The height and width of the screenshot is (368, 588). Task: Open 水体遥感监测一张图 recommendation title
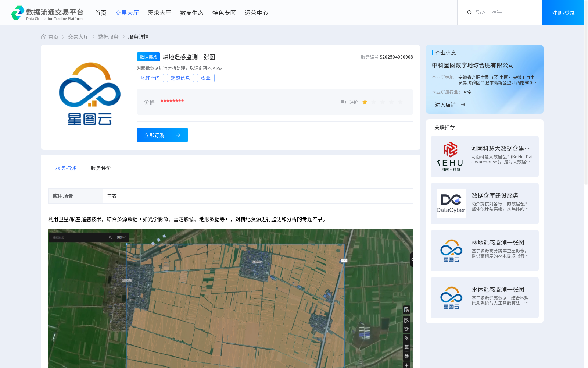[x=498, y=290]
